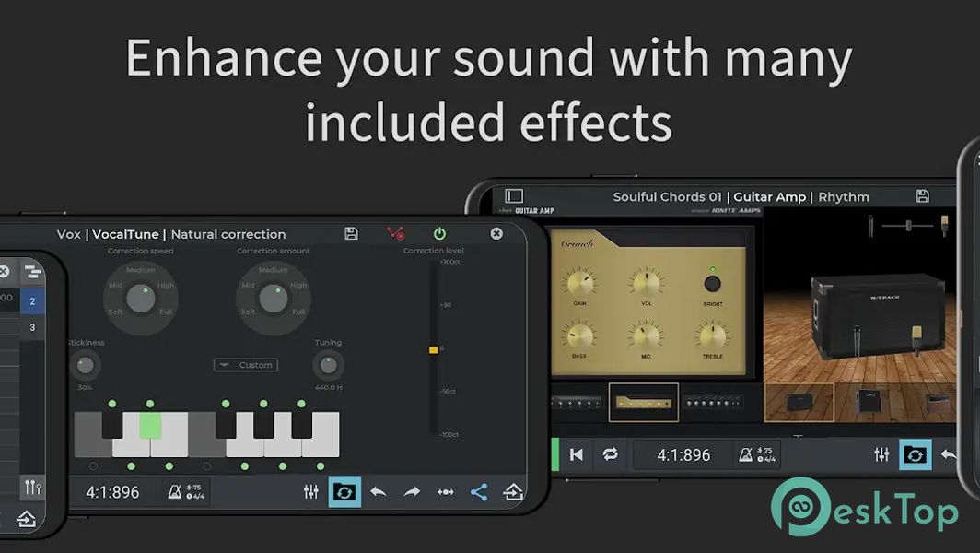This screenshot has height=553, width=980.
Task: Click the TREBLE knob on the amp
Action: pyautogui.click(x=713, y=335)
